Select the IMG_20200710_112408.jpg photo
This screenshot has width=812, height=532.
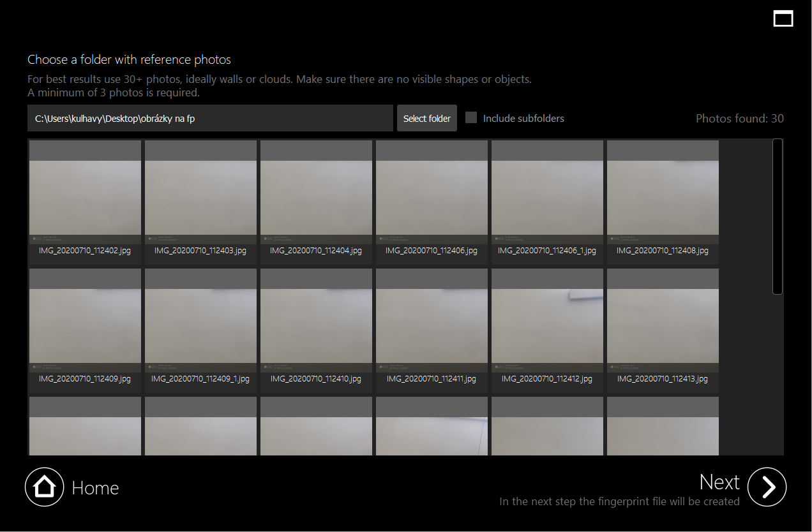pyautogui.click(x=663, y=198)
